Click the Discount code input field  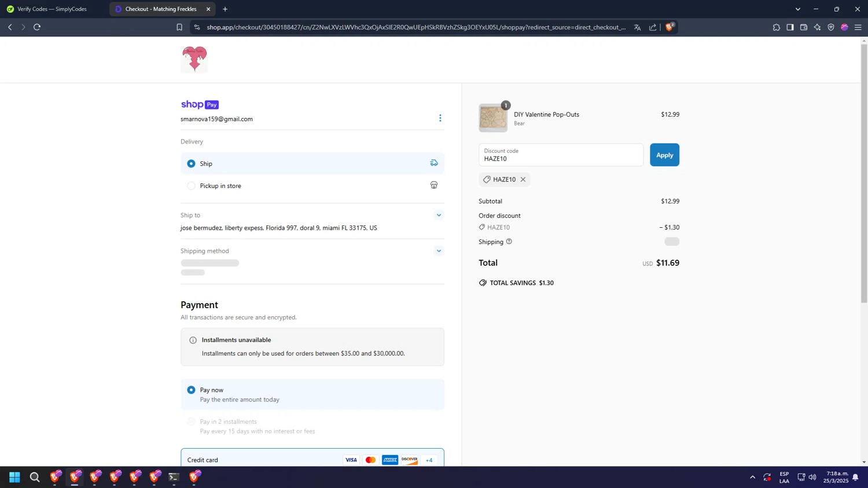point(561,155)
